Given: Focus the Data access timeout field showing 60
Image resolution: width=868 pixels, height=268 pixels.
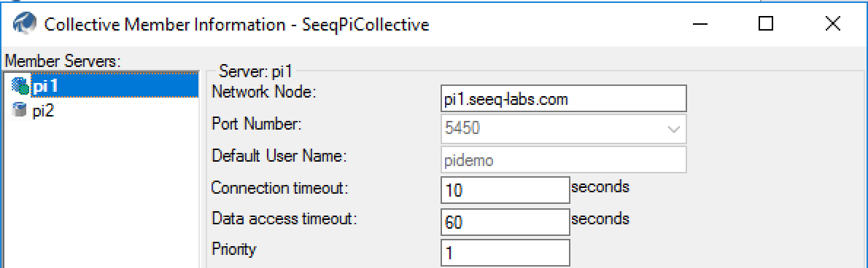Looking at the screenshot, I should coord(505,221).
